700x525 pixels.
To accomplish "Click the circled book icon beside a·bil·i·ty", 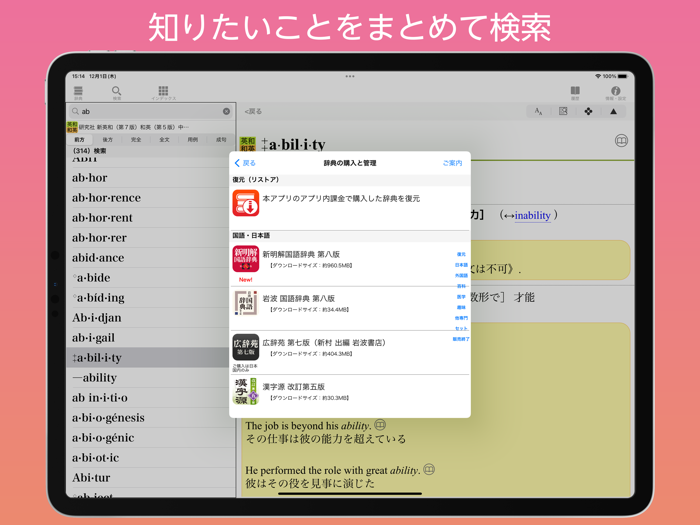I will pos(621,141).
